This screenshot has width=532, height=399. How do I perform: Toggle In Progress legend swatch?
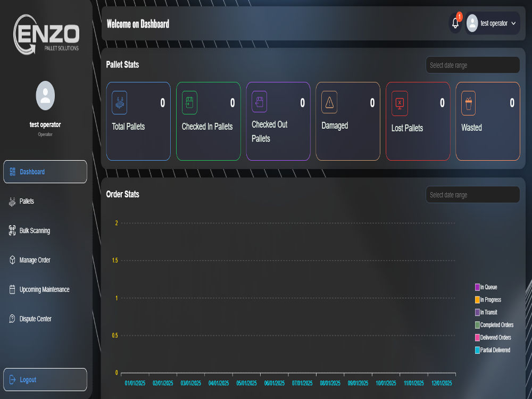(x=477, y=300)
